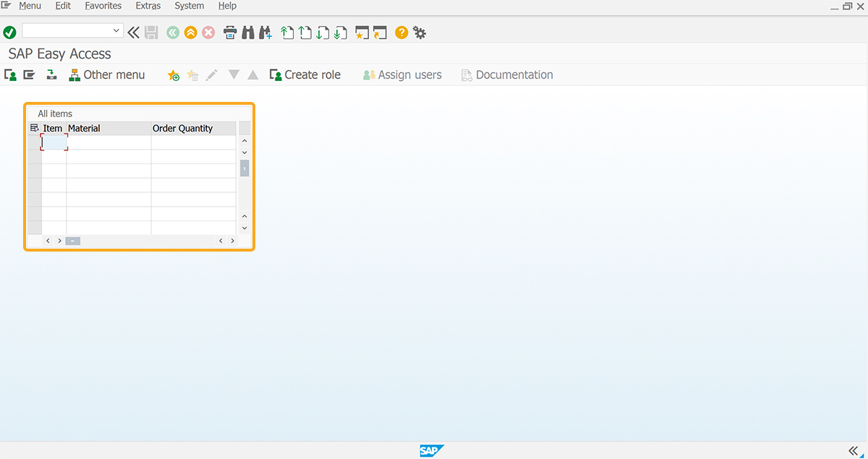Click the Create role button
The width and height of the screenshot is (868, 459).
click(x=305, y=74)
